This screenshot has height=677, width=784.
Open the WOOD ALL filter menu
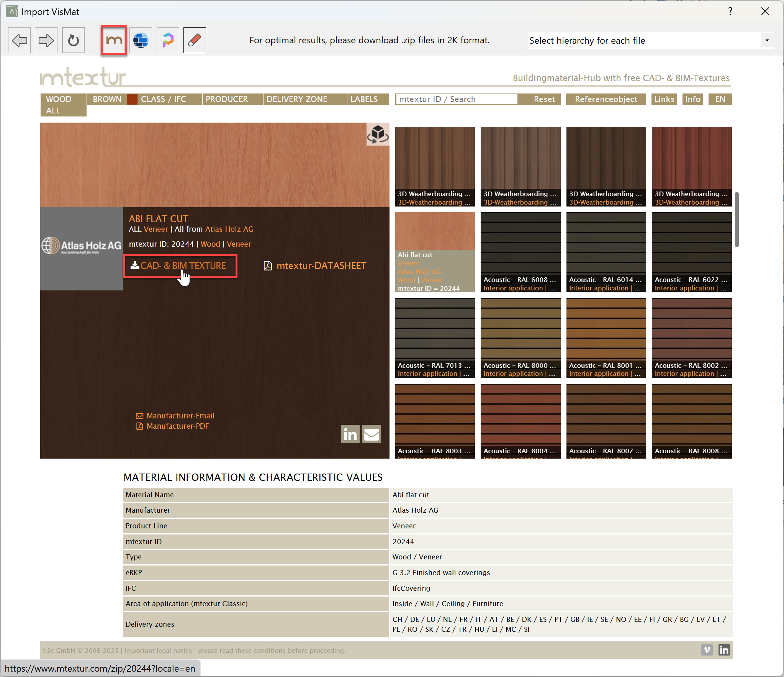(63, 105)
